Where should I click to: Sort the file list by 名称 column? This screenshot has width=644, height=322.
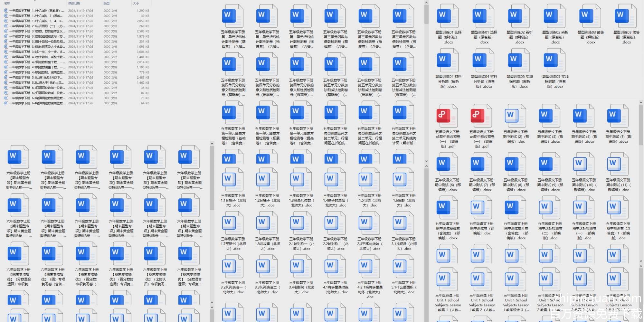[x=7, y=3]
